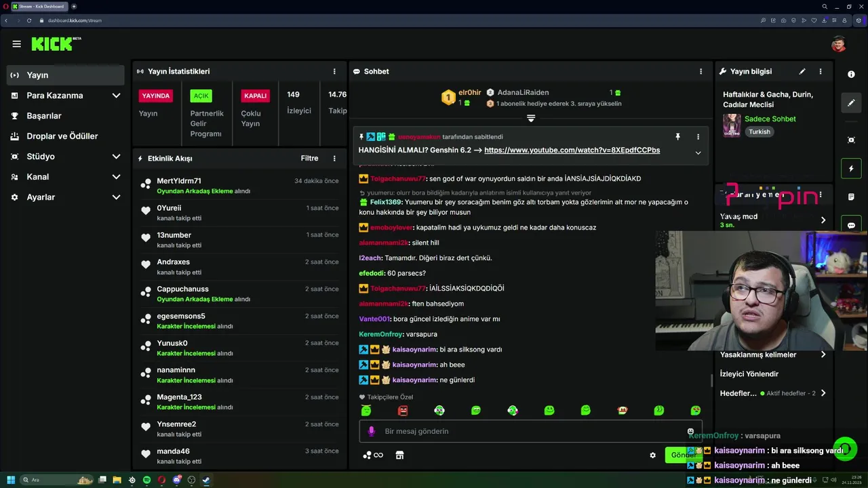
Task: Open the user profile avatar
Action: click(x=839, y=44)
